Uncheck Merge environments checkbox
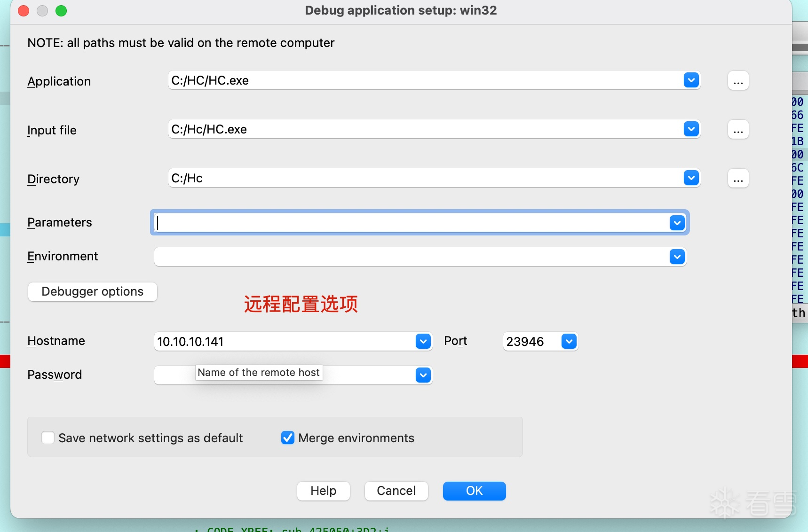Screen dimensions: 808x532 [x=288, y=438]
